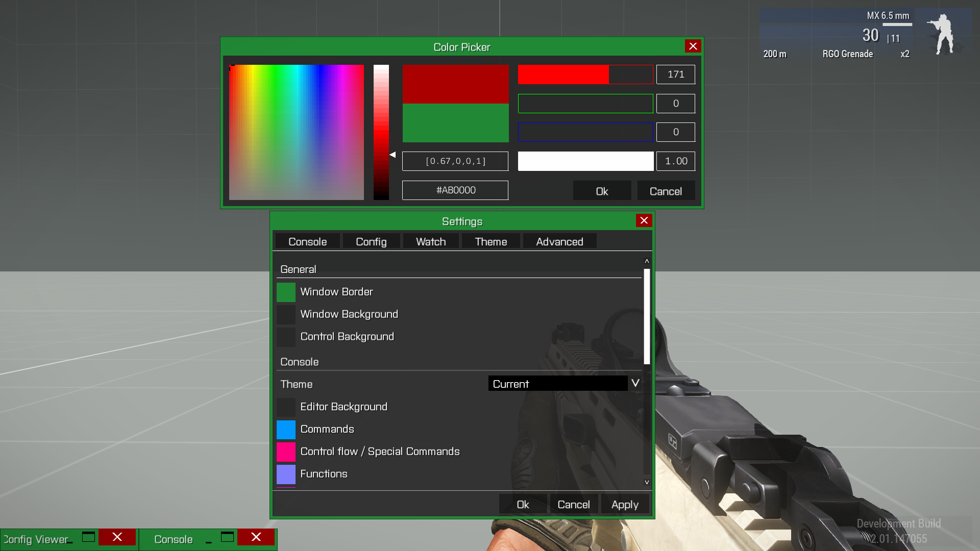
Task: Click the Editor Background color swatch
Action: 286,407
